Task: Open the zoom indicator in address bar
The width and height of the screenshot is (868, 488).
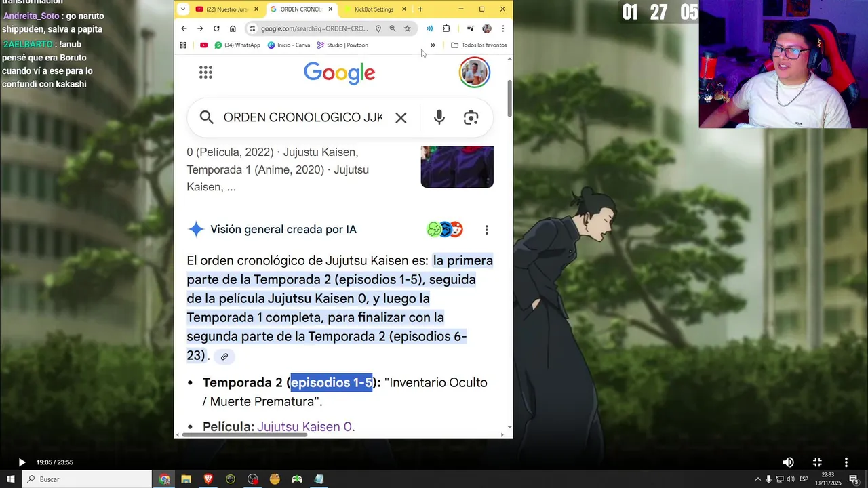Action: [392, 28]
